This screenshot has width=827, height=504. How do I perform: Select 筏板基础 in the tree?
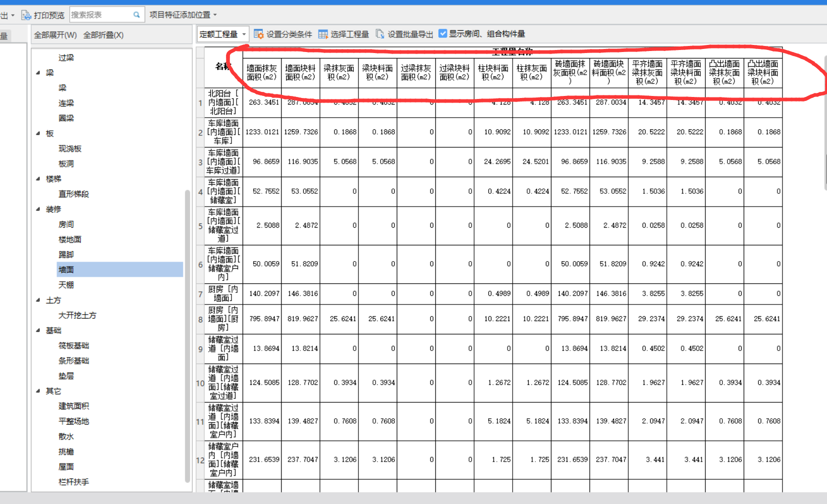pos(74,345)
